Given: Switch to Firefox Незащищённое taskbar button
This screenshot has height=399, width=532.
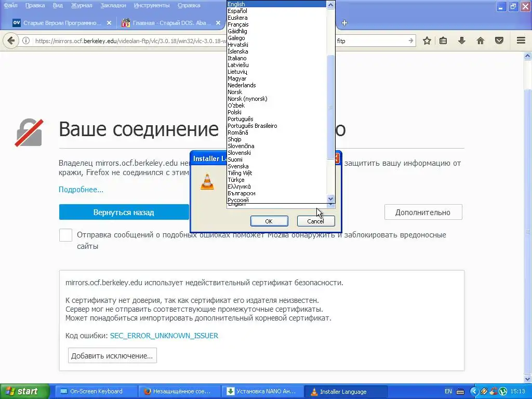Looking at the screenshot, I should 179,392.
